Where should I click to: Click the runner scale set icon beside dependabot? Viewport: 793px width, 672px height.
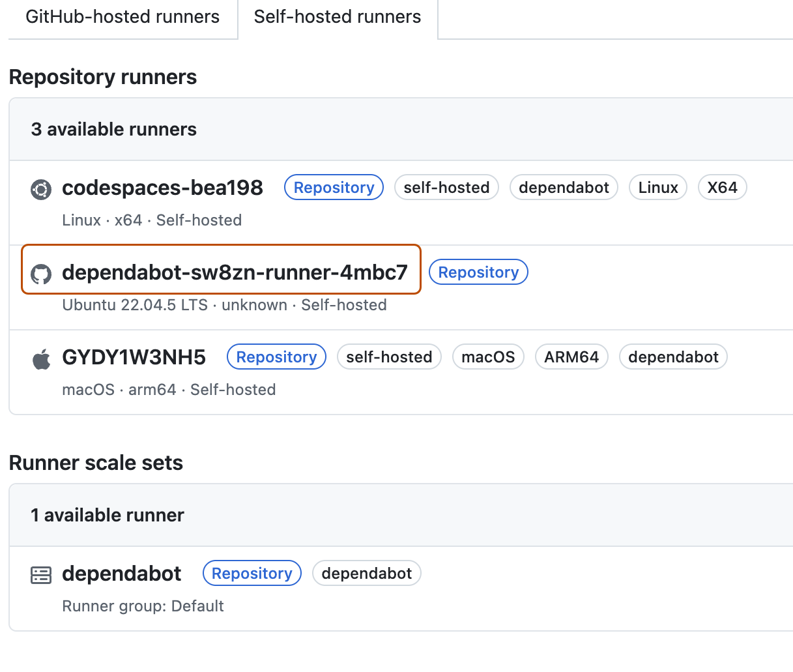pyautogui.click(x=40, y=574)
